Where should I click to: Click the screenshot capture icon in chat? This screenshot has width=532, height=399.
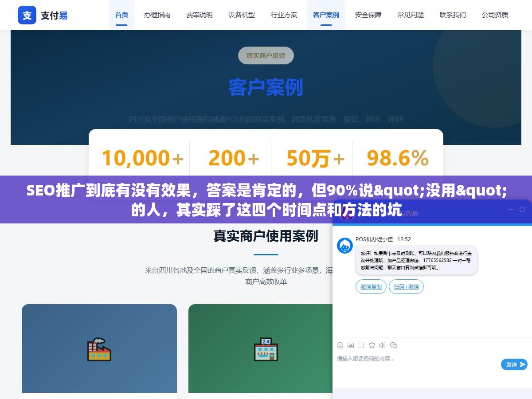(361, 345)
